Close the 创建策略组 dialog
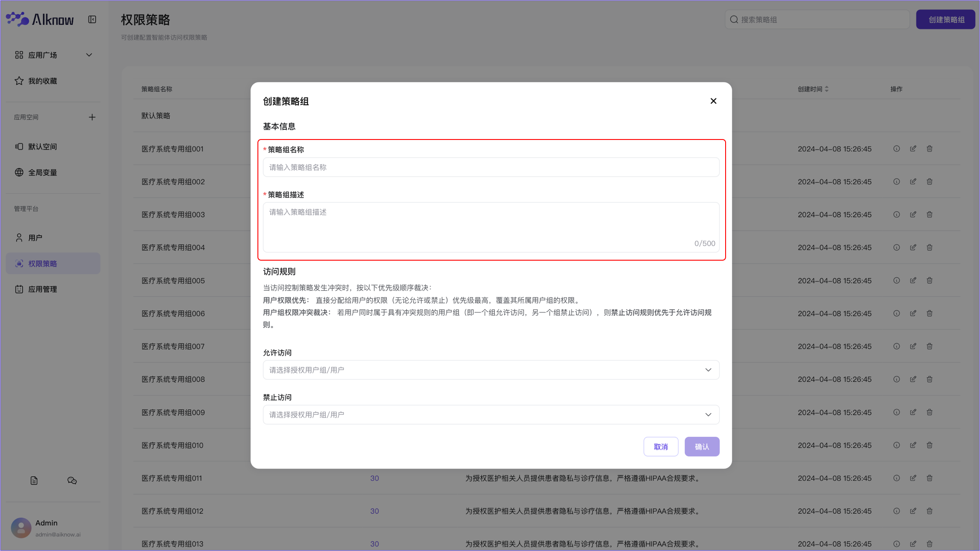Screen dimensions: 980x551 (x=713, y=101)
